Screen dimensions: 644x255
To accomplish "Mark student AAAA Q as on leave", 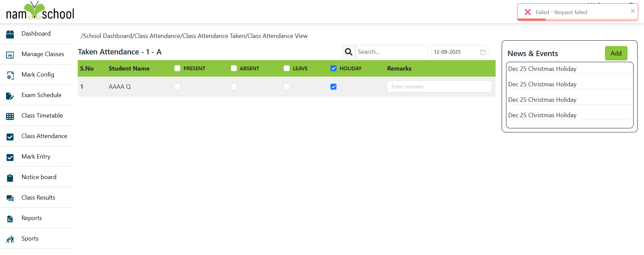I will click(287, 87).
